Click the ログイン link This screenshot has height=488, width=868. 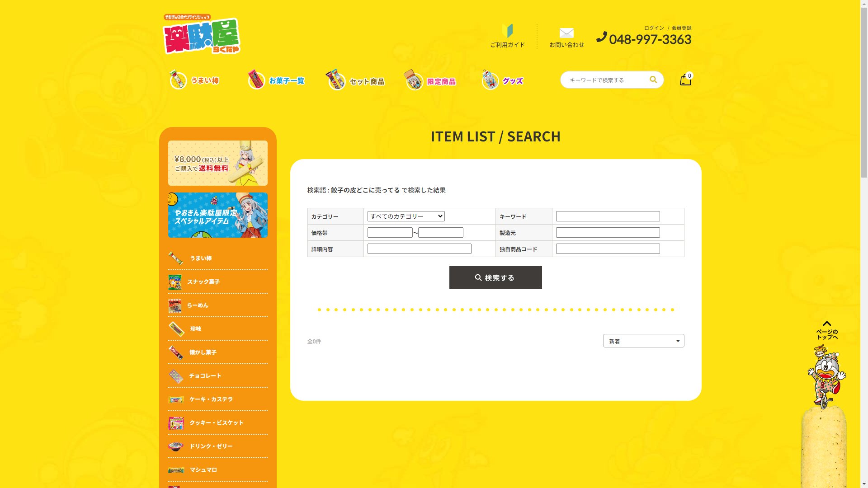[x=654, y=28]
